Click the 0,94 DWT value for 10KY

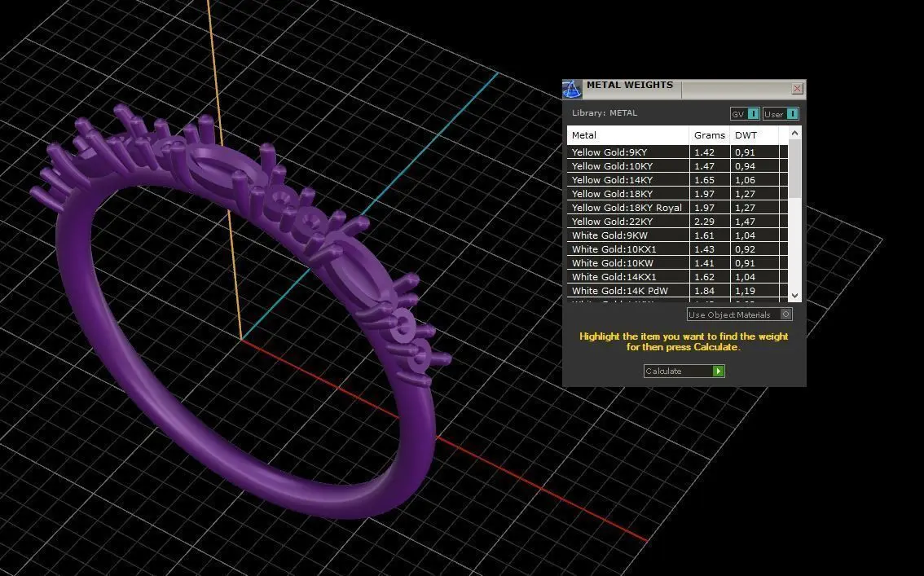click(x=745, y=166)
